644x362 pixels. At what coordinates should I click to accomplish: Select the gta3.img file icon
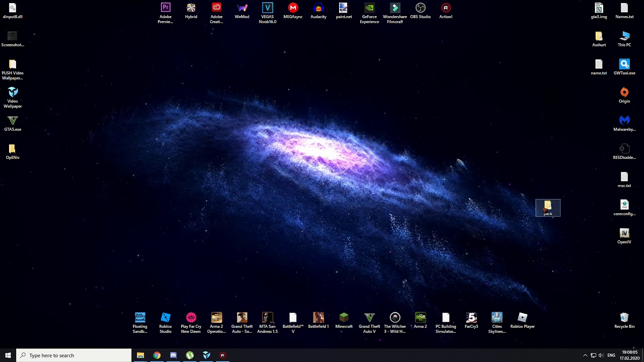pyautogui.click(x=599, y=11)
